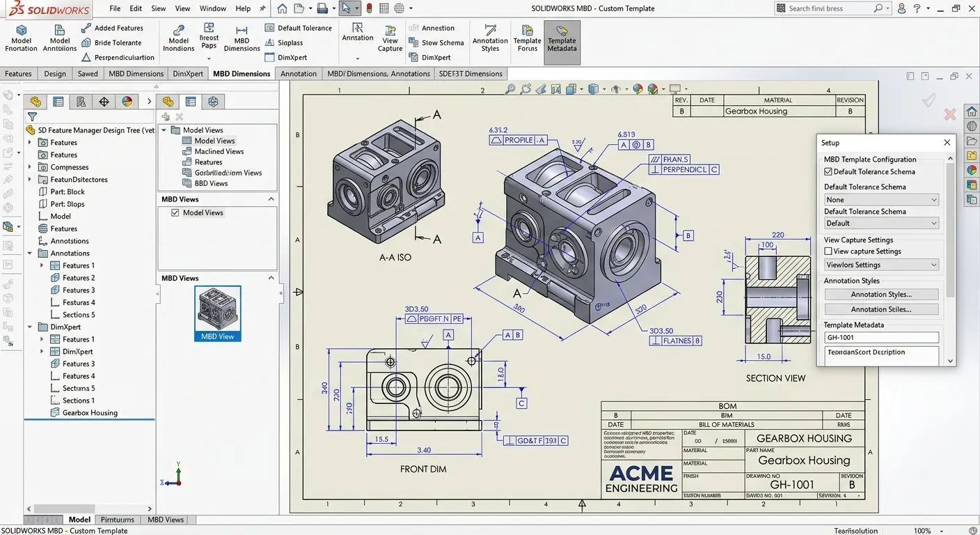Select Gearbox Housing in the feature tree
This screenshot has height=535, width=980.
(x=84, y=412)
